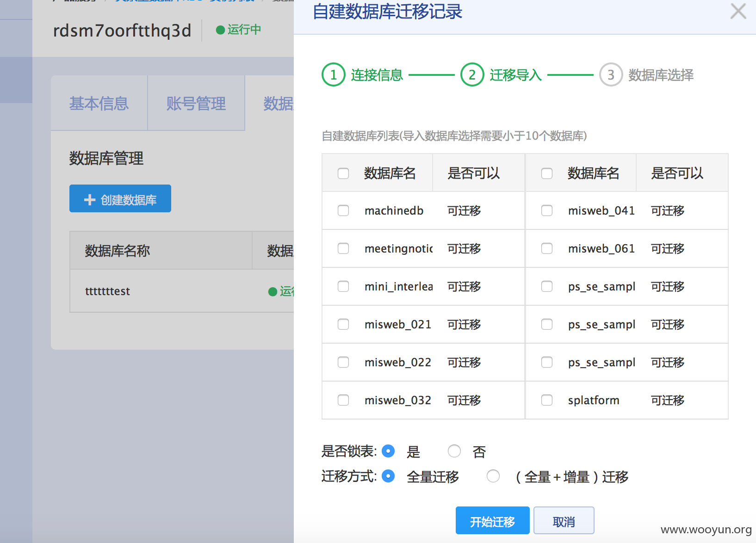This screenshot has width=756, height=543.
Task: Click the green 运行中 status dot
Action: click(x=220, y=30)
